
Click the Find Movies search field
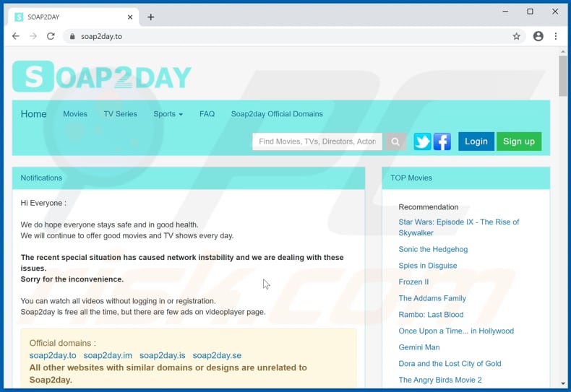pos(317,141)
